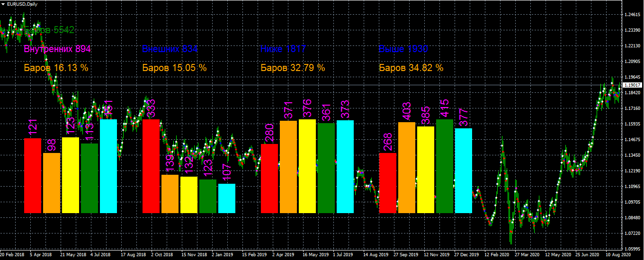Viewport: 644px width, 260px height.
Task: Click the '17 Aug 2018' date on time axis
Action: [x=133, y=255]
